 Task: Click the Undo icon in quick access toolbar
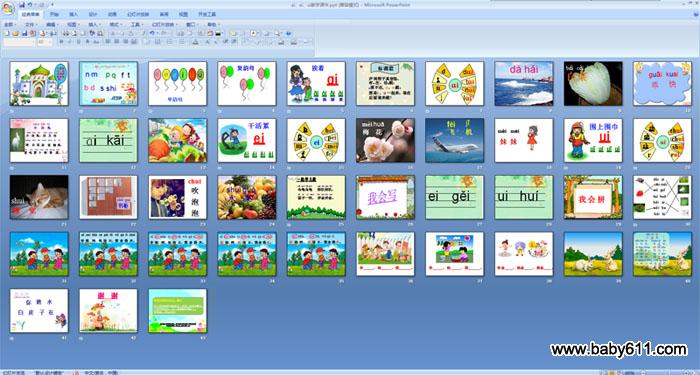tap(30, 4)
